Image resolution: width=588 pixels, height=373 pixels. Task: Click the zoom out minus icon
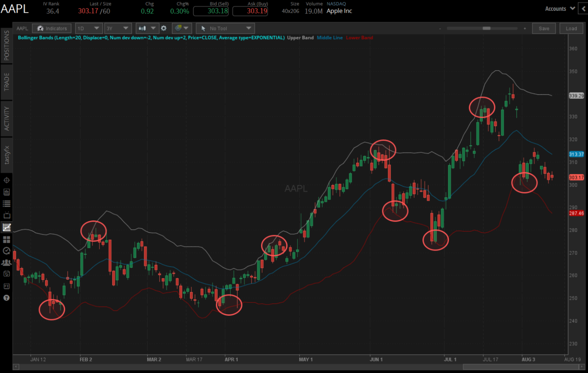(440, 29)
